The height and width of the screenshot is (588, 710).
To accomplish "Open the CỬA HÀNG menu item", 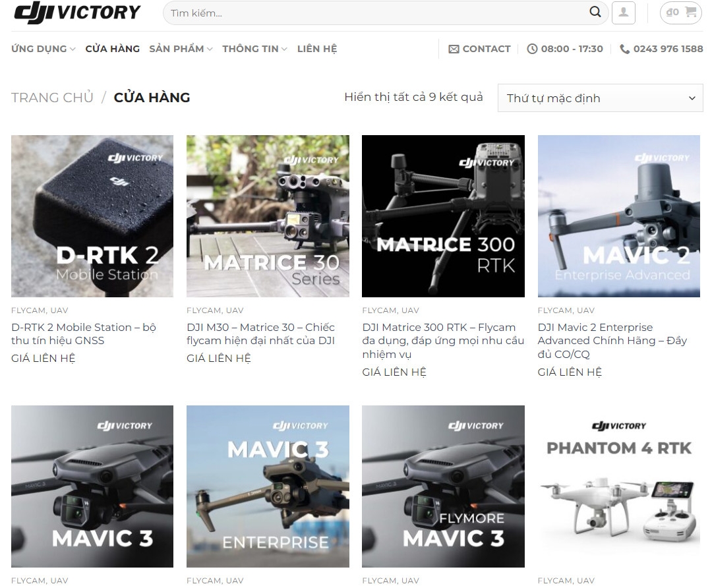I will point(112,49).
